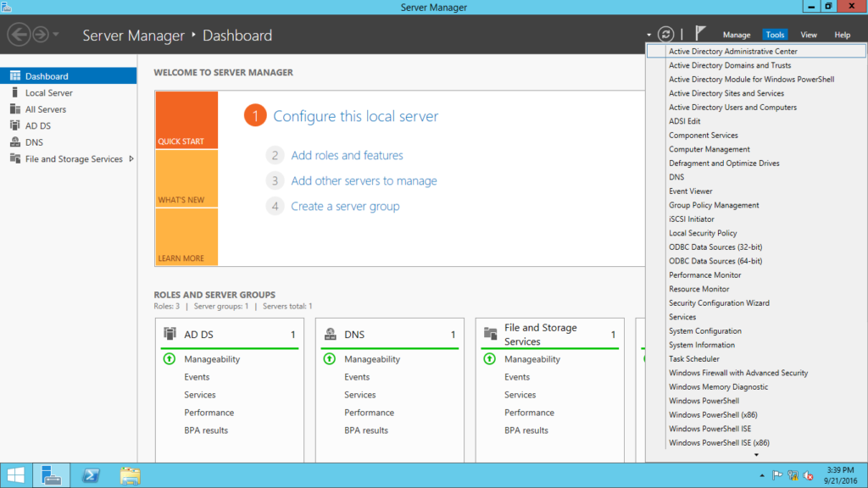This screenshot has width=868, height=488.
Task: Click Create a server group link
Action: [x=345, y=206]
